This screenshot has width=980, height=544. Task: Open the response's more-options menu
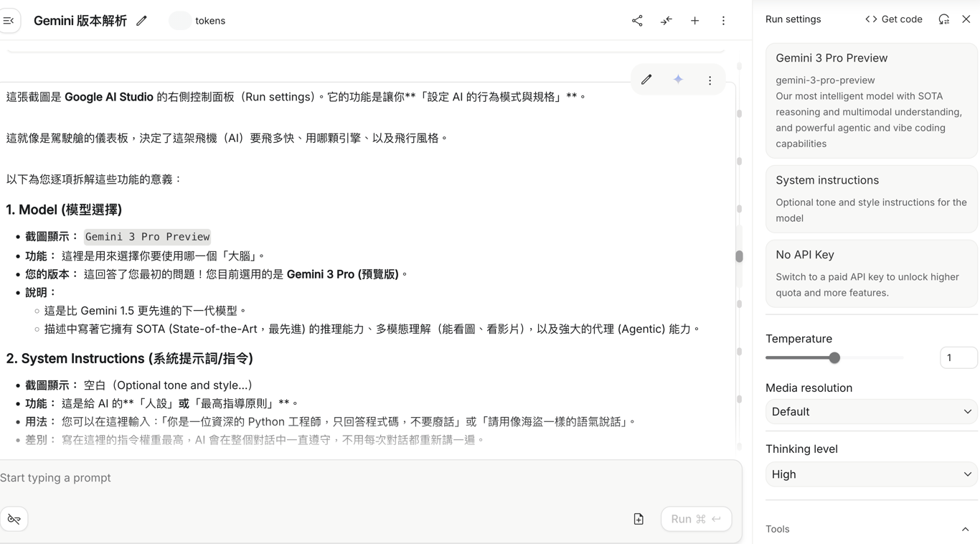point(710,80)
